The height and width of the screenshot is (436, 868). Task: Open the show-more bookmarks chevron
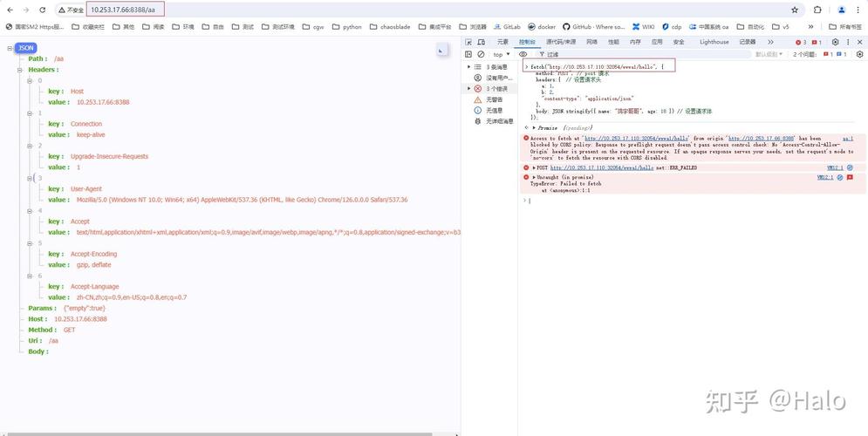pyautogui.click(x=811, y=26)
